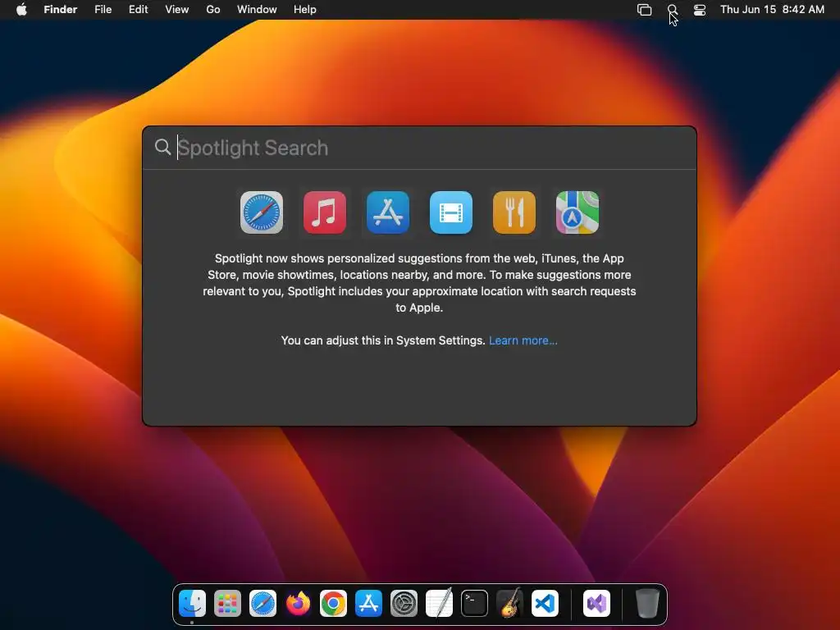The image size is (840, 630).
Task: Click the movie showtimes film icon
Action: 451,212
